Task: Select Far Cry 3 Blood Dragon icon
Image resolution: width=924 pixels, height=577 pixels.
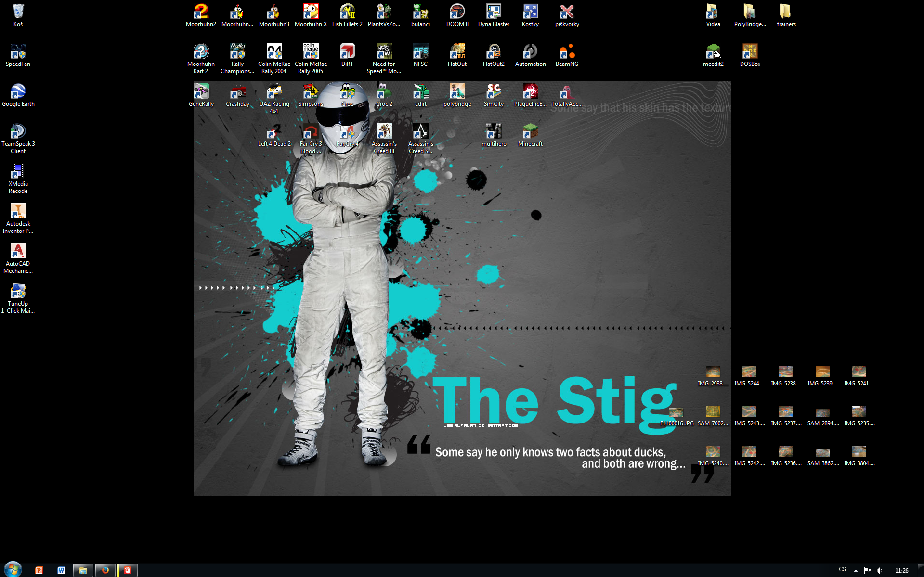Action: [311, 139]
